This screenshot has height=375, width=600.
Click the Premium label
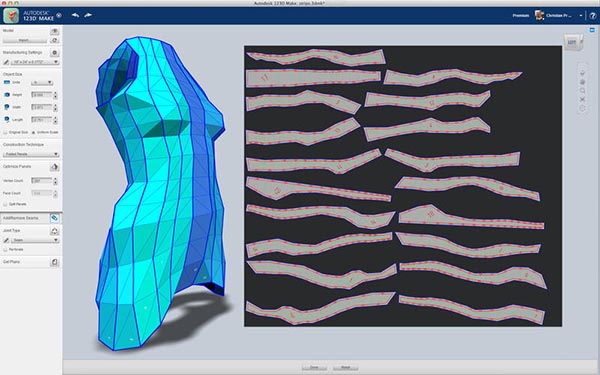(521, 16)
